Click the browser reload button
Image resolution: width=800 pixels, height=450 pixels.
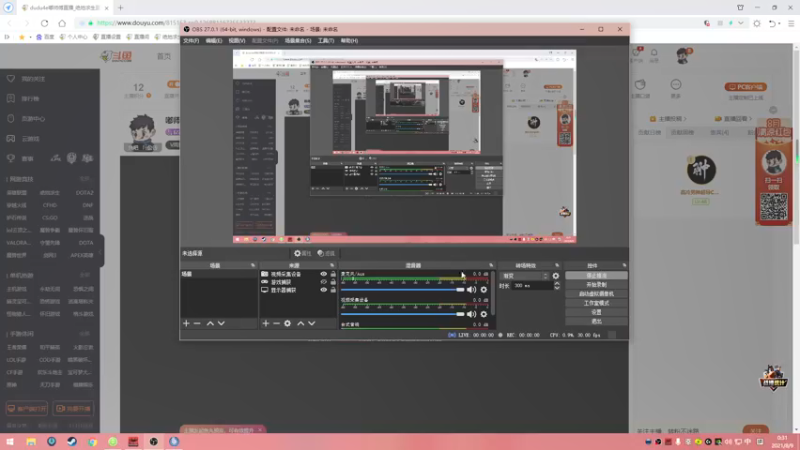(x=44, y=23)
